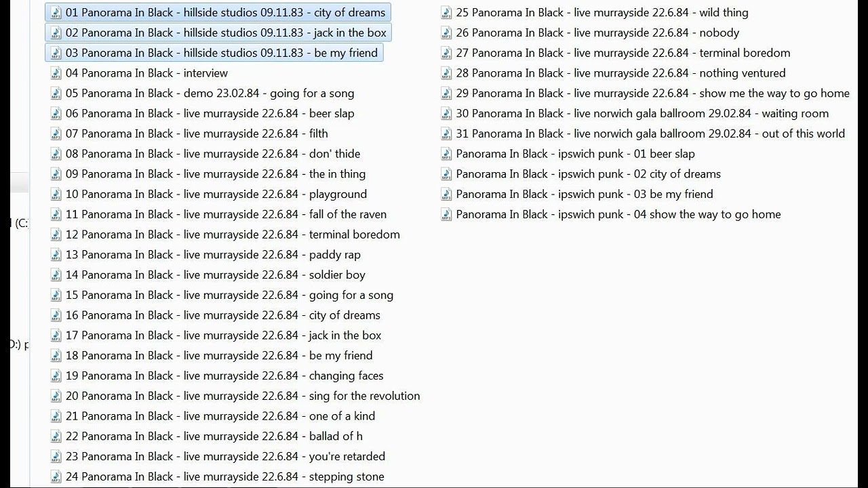Click the MP3 icon of track 04 interview

56,73
